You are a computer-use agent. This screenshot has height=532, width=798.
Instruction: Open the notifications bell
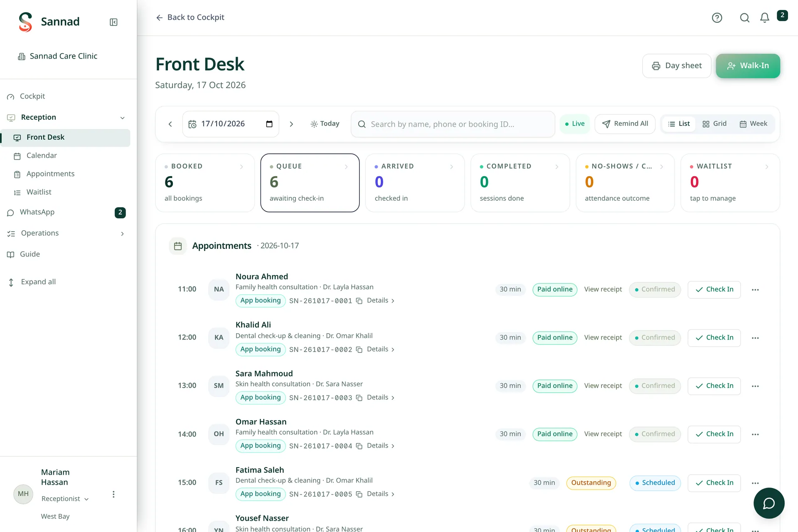coord(765,17)
